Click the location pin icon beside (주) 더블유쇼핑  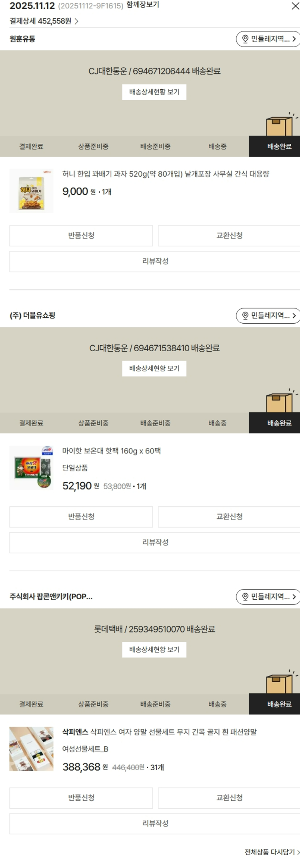click(245, 316)
